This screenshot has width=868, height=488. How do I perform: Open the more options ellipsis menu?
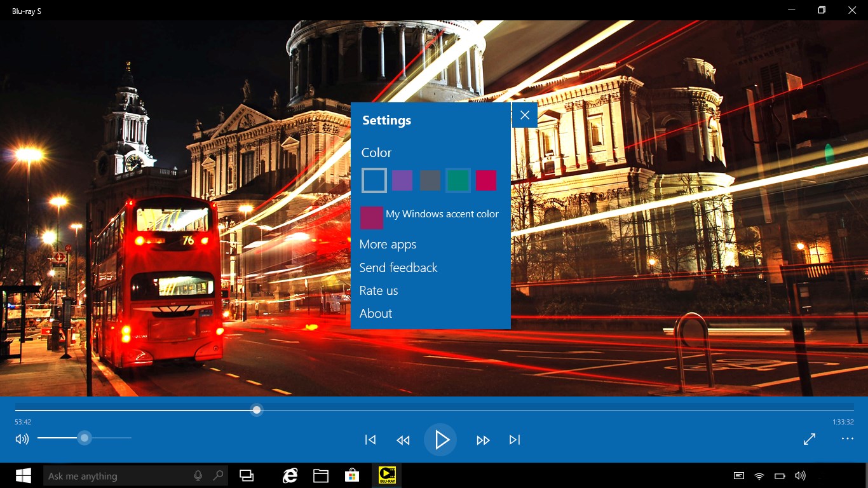click(848, 438)
